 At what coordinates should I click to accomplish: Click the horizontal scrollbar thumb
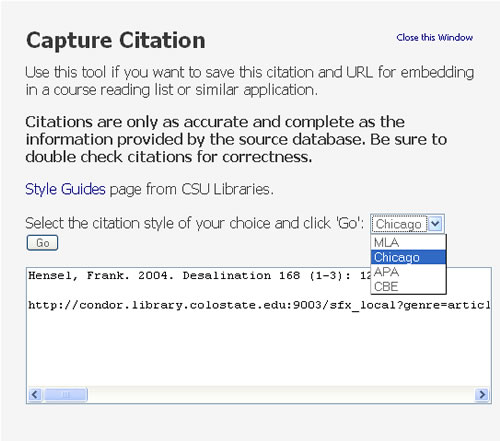click(x=66, y=395)
